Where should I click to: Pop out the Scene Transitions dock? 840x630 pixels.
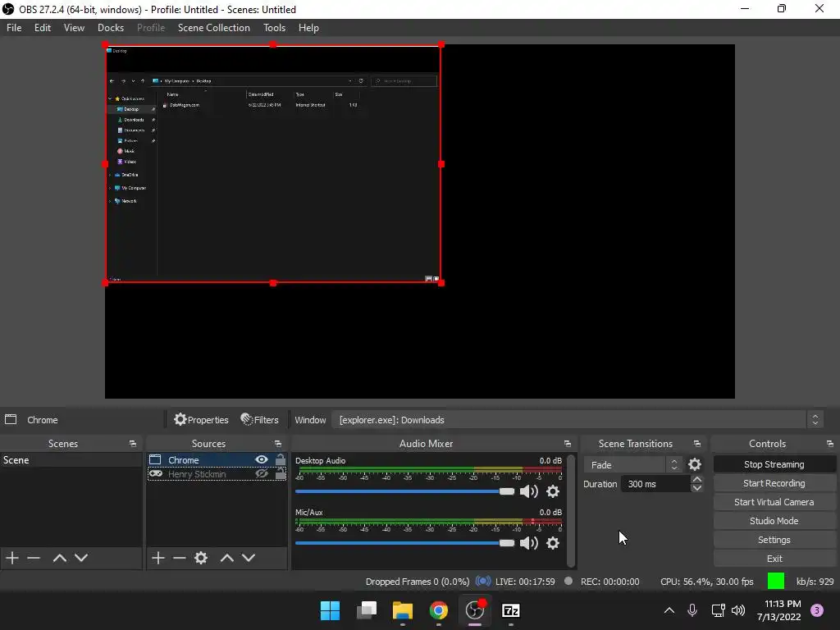[x=697, y=444]
